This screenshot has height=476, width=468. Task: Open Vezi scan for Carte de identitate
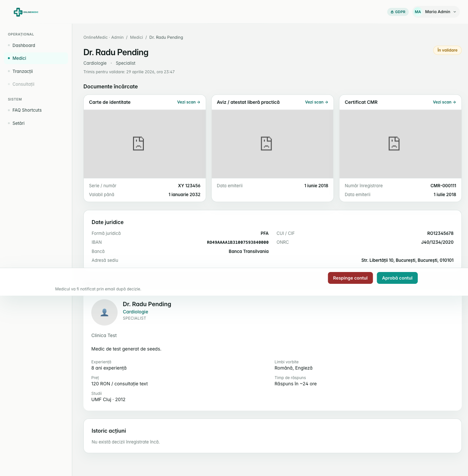pos(189,102)
